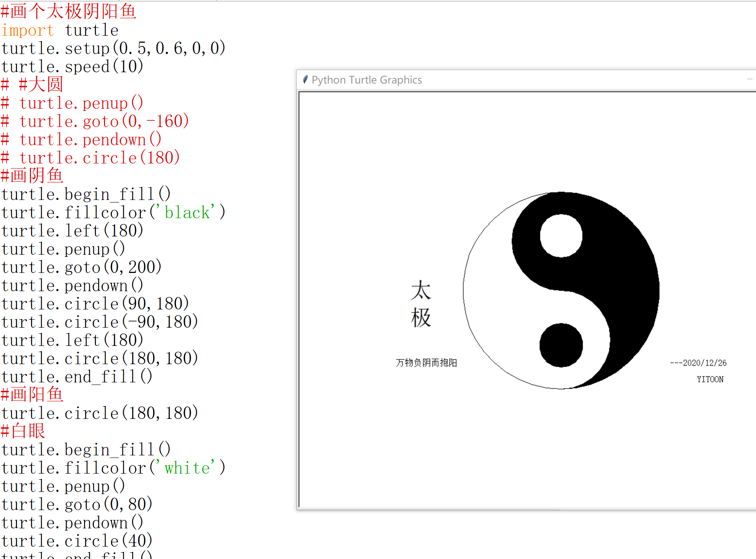Click the turtle.circle(40) code line
Viewport: 756px width, 559px height.
tap(77, 541)
